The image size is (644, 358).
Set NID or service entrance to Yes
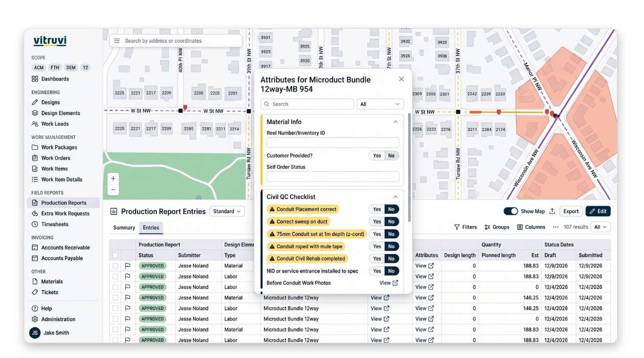click(x=377, y=271)
